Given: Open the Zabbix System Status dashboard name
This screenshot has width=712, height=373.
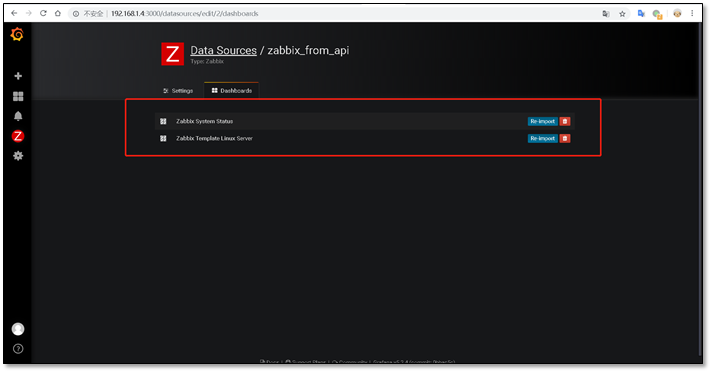Looking at the screenshot, I should tap(204, 121).
